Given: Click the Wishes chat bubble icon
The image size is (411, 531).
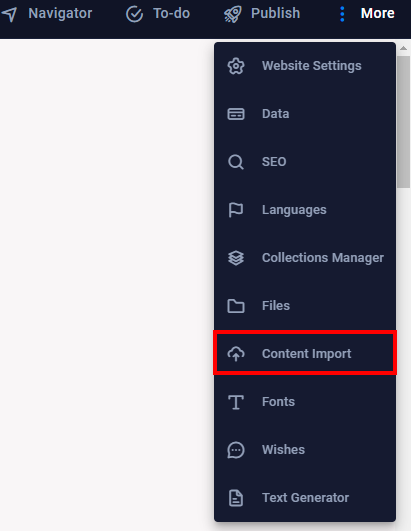Looking at the screenshot, I should 236,450.
